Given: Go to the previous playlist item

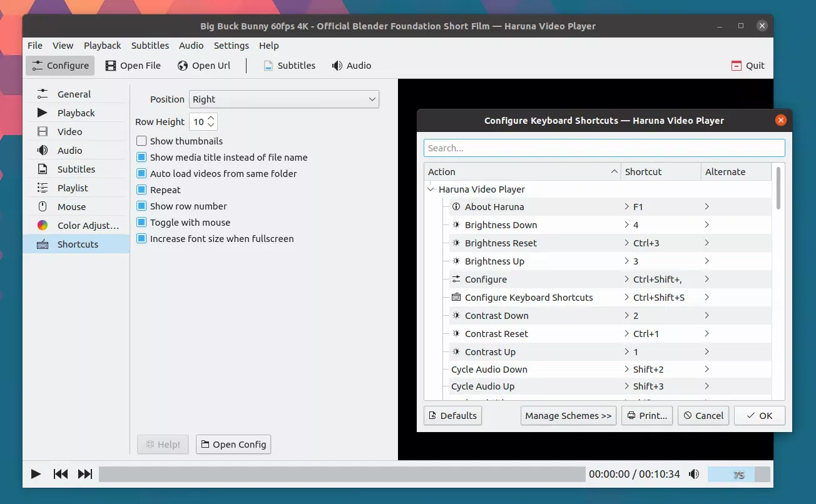Looking at the screenshot, I should tap(61, 474).
